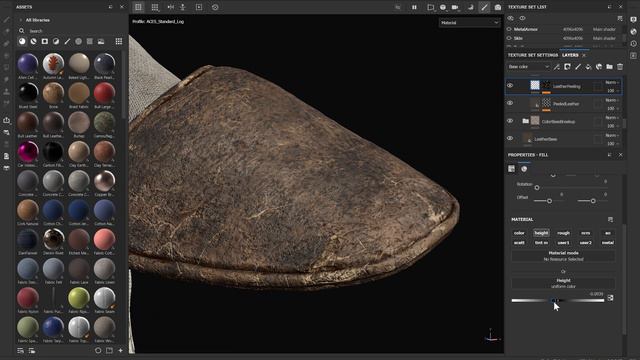Hide the PeeledLeather layer
Viewport: 640px width, 360px height.
[510, 103]
